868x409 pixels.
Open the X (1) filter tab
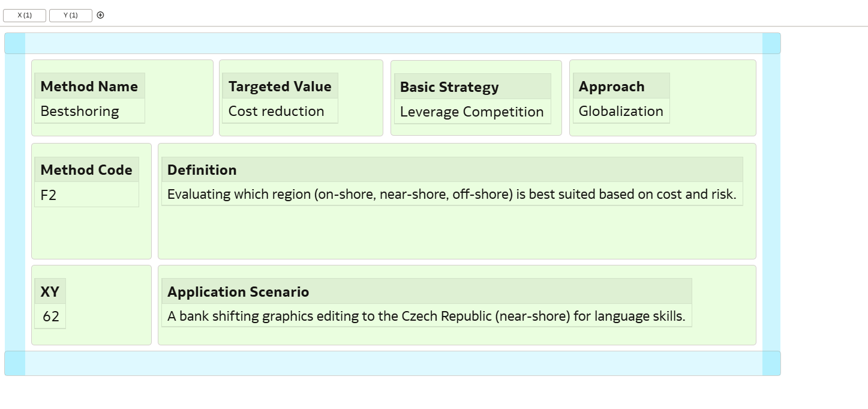25,16
